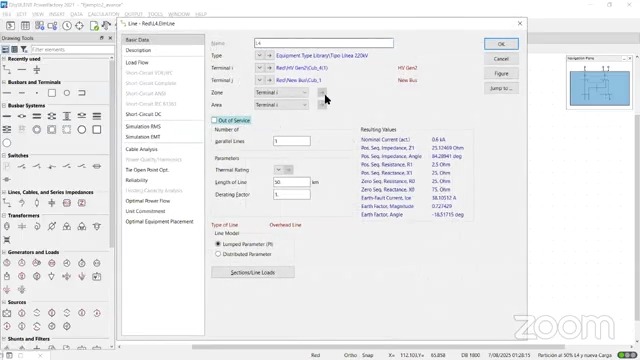Viewport: 640px width, 360px height.
Task: Open the Area dropdown
Action: pos(281,105)
